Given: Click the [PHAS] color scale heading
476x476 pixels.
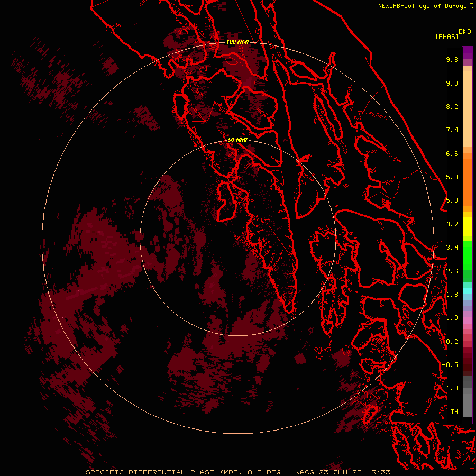Looking at the screenshot, I should coord(447,36).
